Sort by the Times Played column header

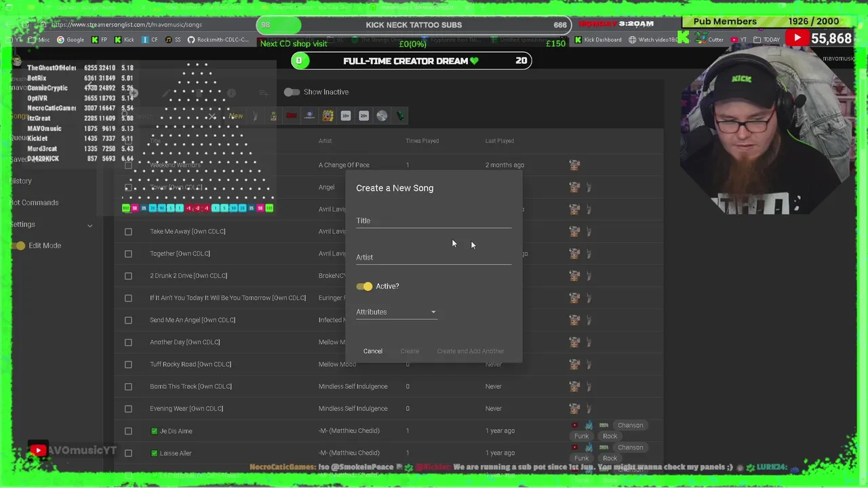(x=422, y=141)
